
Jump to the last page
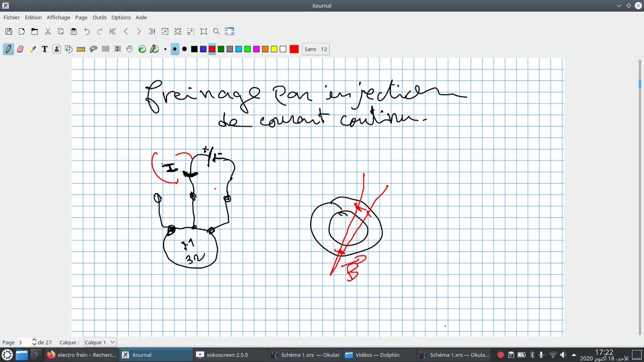pos(152,31)
